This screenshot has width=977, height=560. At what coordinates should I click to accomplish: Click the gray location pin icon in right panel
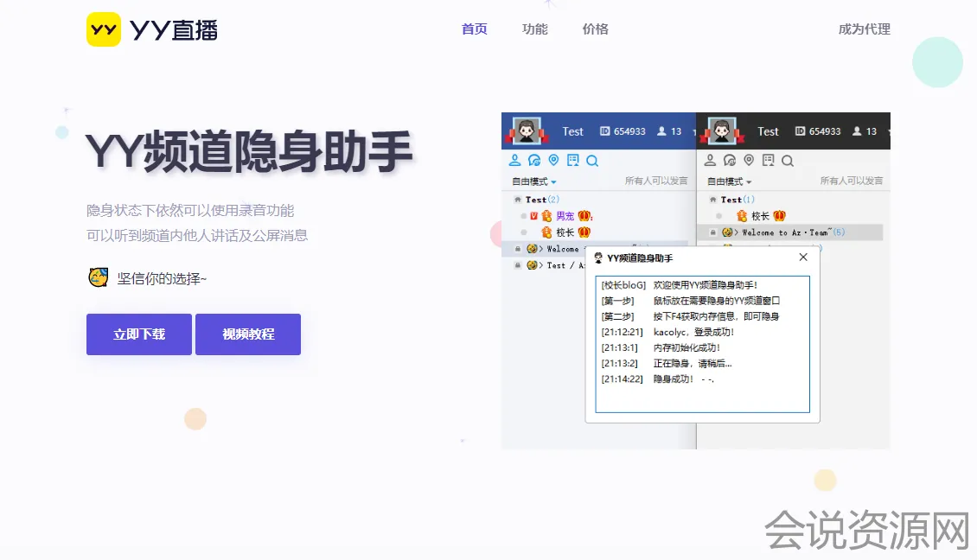click(749, 161)
